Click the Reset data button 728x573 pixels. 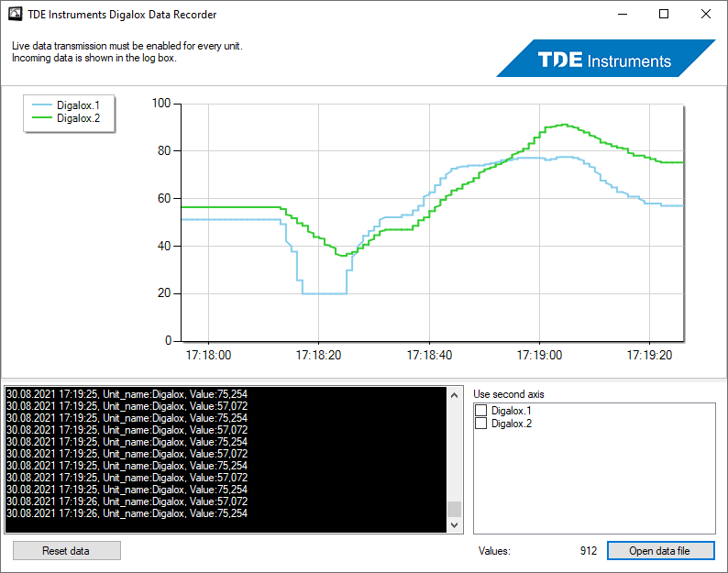click(x=66, y=551)
